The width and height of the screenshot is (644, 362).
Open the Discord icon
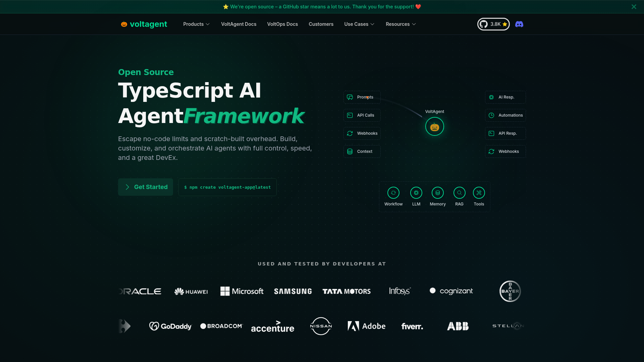519,24
